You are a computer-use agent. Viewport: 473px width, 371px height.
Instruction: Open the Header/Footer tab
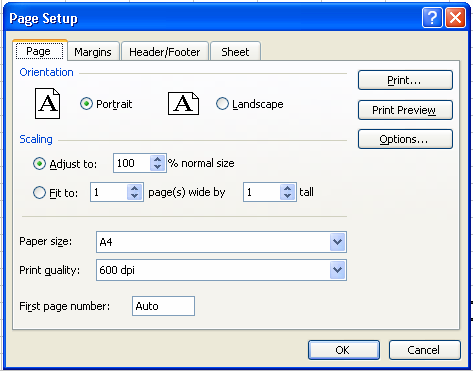coord(165,52)
